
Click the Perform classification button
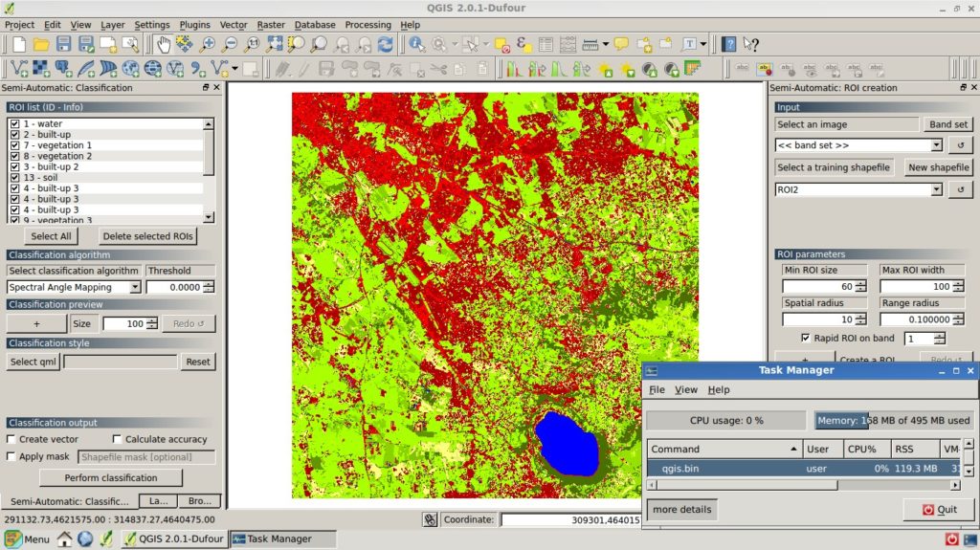point(111,477)
